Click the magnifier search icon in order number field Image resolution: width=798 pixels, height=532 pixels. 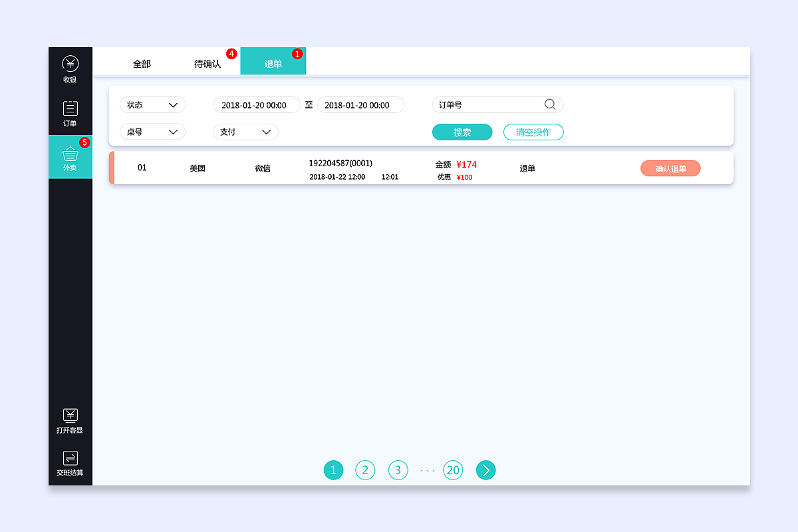(x=549, y=104)
